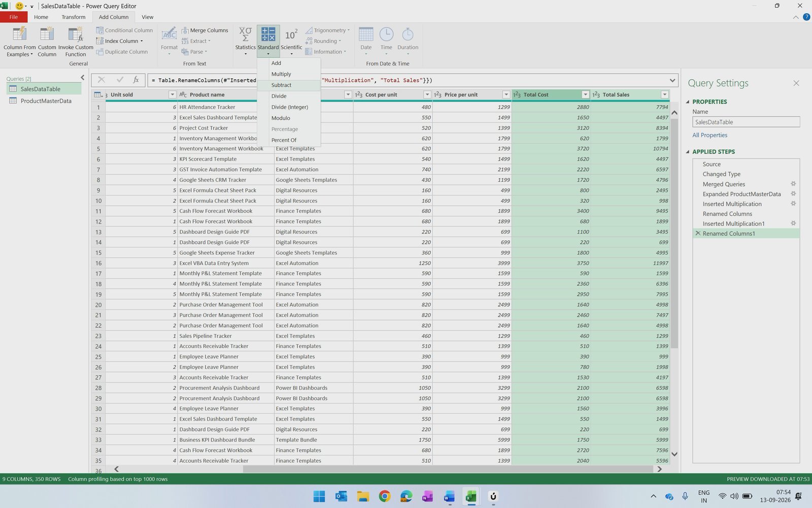Open the Rounding dropdown

(x=323, y=41)
